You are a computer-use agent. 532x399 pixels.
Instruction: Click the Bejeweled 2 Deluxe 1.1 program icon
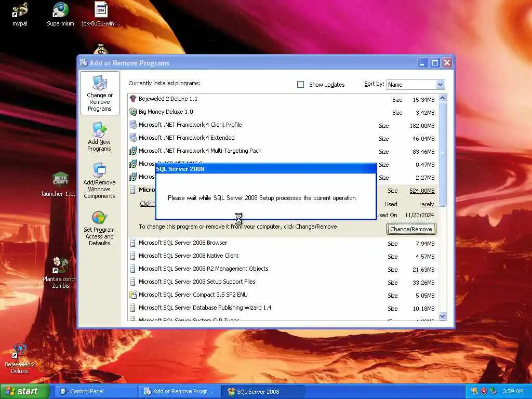(x=133, y=99)
